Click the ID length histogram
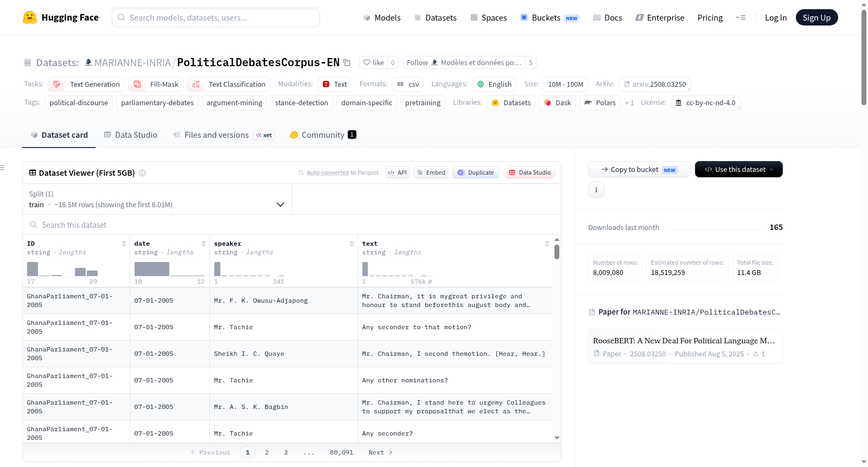The image size is (868, 467). (62, 269)
